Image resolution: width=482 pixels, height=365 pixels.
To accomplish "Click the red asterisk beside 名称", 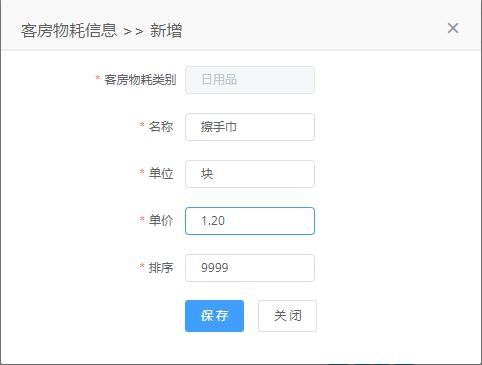I will [x=142, y=125].
